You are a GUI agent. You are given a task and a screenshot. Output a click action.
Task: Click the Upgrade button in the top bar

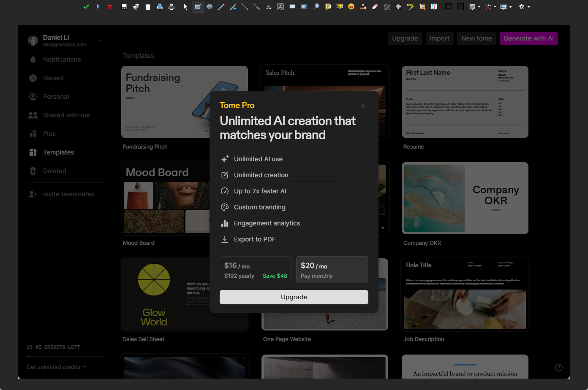pyautogui.click(x=405, y=38)
